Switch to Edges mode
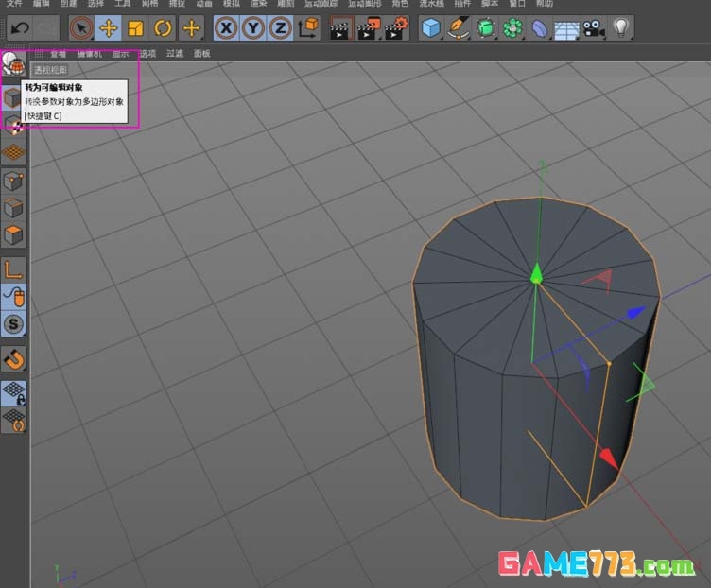Viewport: 711px width, 588px height. tap(13, 208)
